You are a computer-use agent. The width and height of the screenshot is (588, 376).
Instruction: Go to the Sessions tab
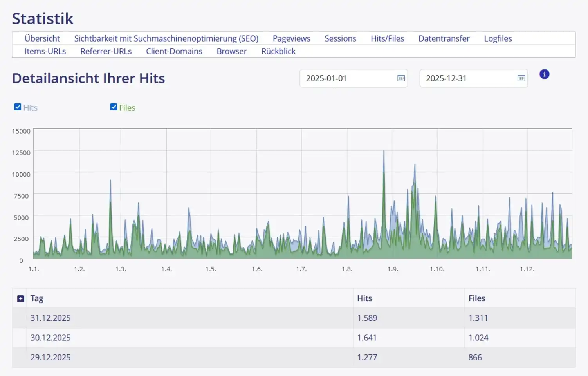[340, 38]
